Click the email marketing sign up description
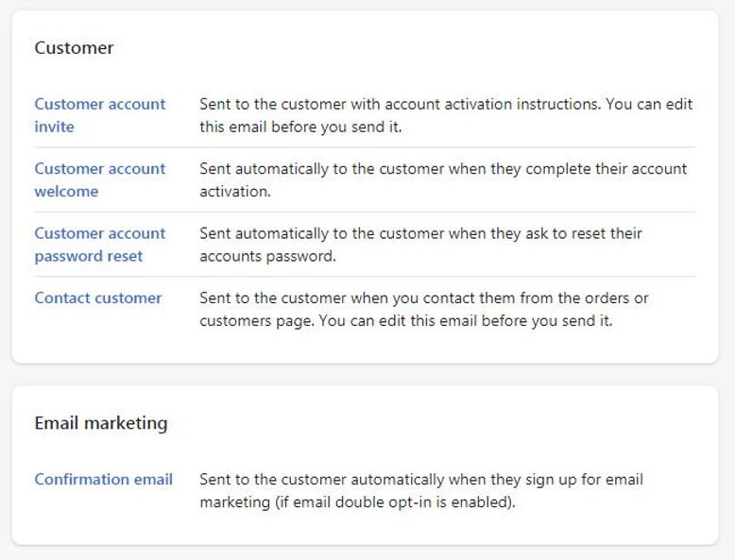 420,479
